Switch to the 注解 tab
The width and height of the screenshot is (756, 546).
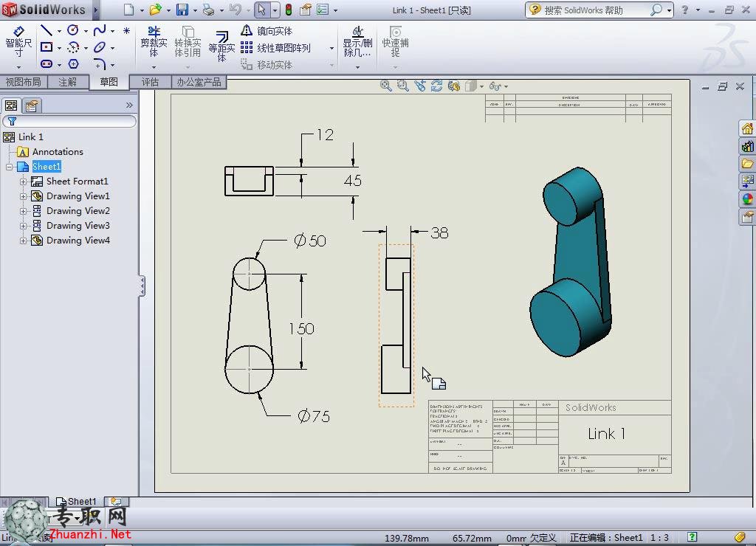pos(67,83)
